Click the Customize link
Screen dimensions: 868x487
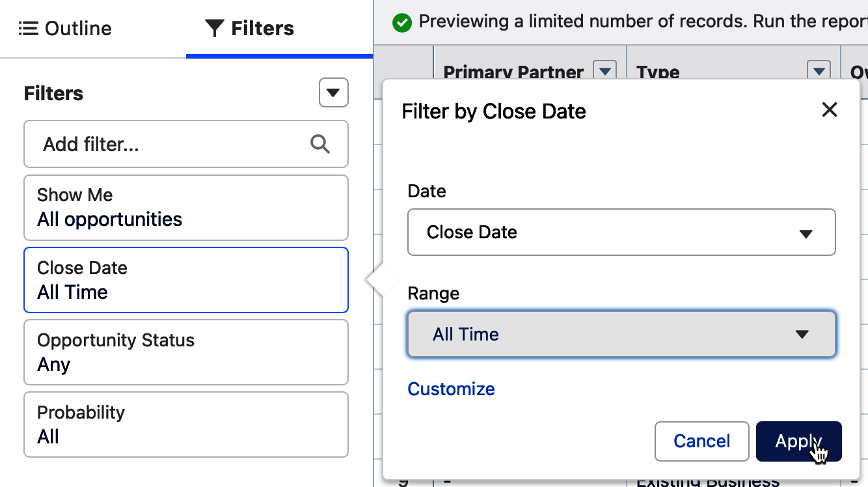pyautogui.click(x=451, y=389)
